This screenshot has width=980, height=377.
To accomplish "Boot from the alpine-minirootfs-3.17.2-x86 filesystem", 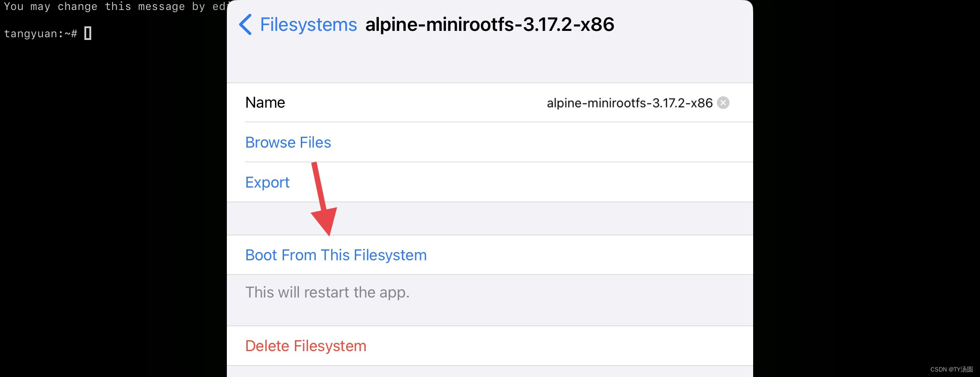I will pos(336,255).
